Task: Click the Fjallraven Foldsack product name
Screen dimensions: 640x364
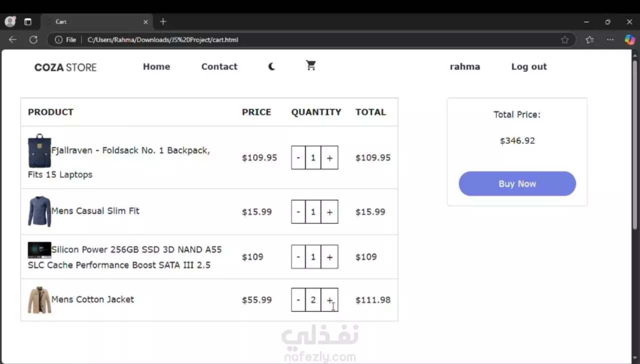Action: click(x=119, y=162)
